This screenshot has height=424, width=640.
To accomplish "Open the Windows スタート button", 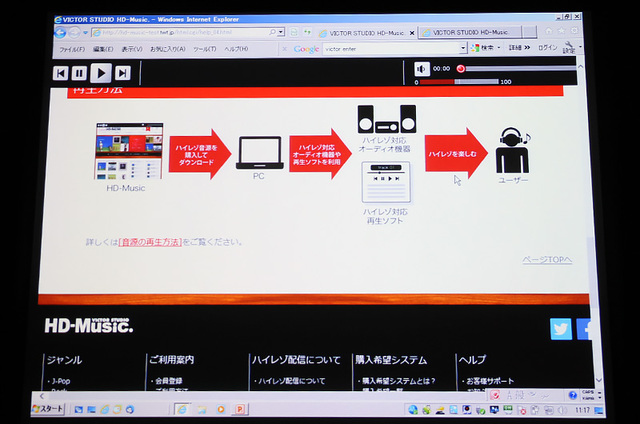I will pyautogui.click(x=48, y=408).
